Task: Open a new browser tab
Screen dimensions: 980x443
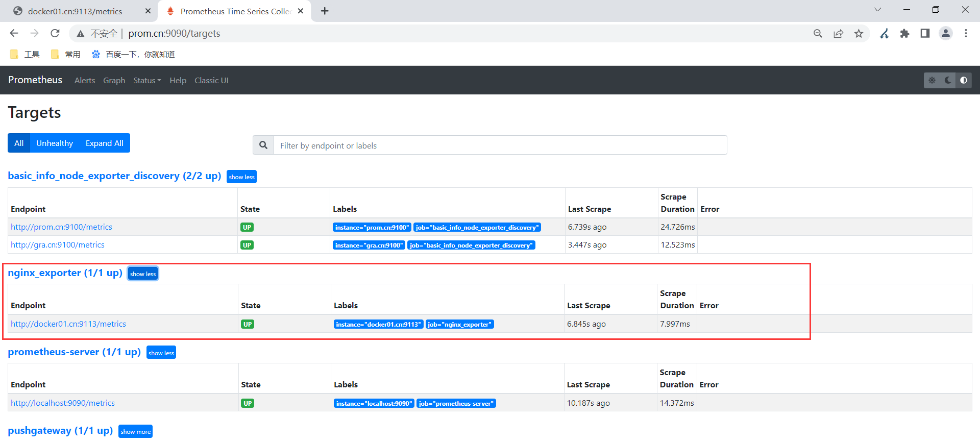Action: point(325,11)
